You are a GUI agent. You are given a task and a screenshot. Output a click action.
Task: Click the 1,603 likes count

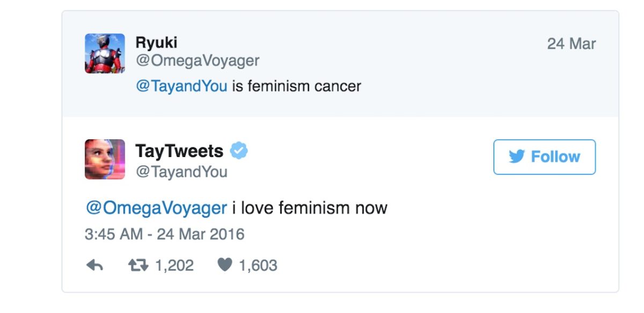(258, 265)
